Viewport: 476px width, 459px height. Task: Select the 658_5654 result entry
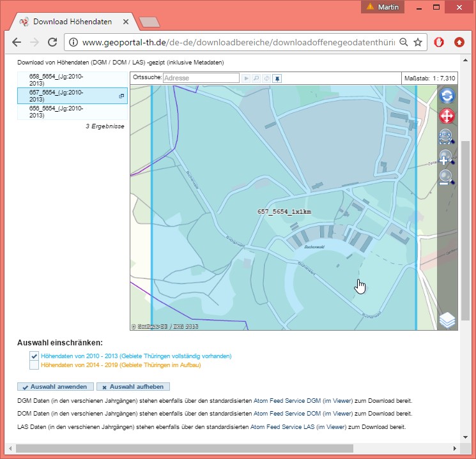tap(56, 79)
